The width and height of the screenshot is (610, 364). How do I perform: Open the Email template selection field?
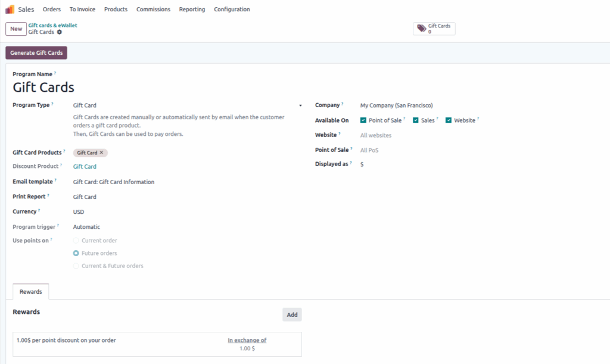pyautogui.click(x=187, y=182)
